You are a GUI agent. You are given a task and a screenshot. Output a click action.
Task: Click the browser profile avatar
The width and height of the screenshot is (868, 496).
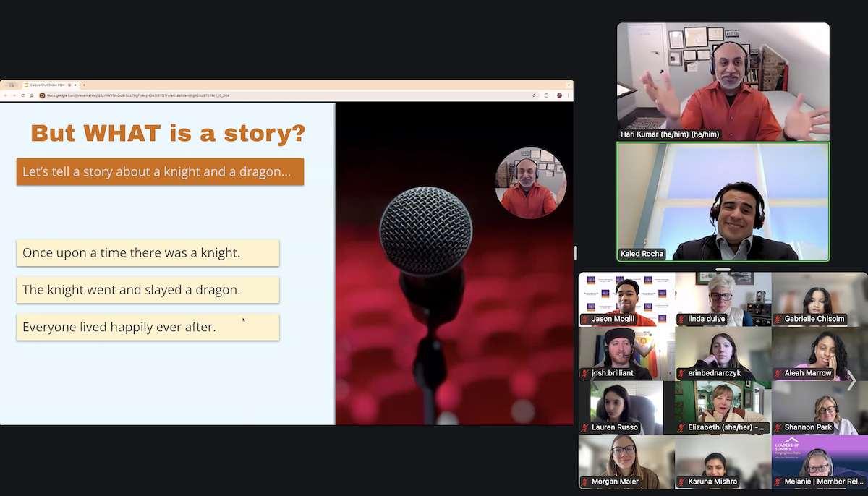[x=559, y=95]
